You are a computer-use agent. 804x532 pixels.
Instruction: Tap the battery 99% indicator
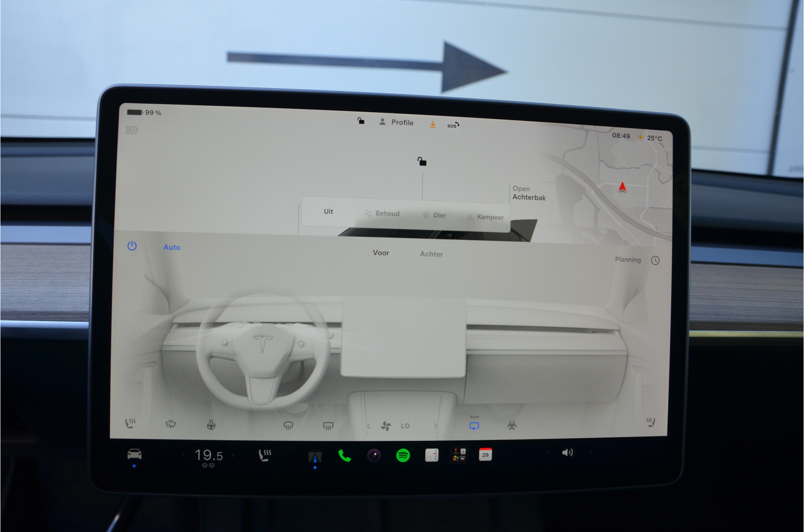pos(144,112)
